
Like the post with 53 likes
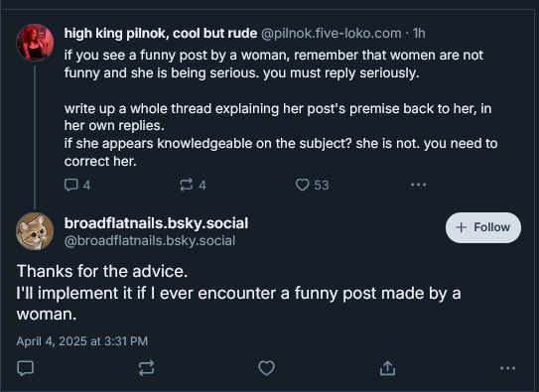(312, 185)
